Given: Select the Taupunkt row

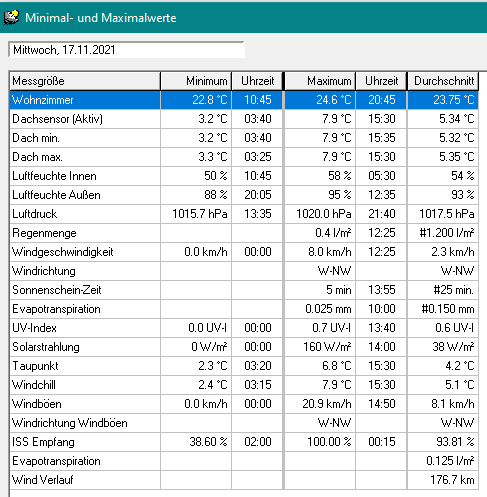Looking at the screenshot, I should [x=244, y=366].
